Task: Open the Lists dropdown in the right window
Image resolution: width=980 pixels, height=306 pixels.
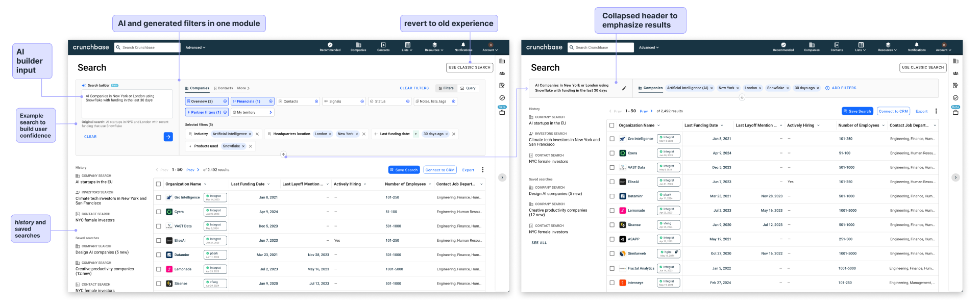Action: click(x=861, y=47)
